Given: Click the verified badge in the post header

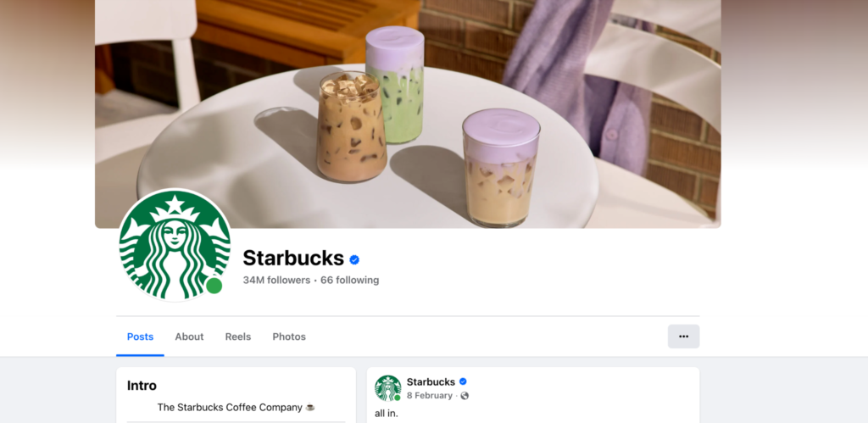Looking at the screenshot, I should pos(463,381).
